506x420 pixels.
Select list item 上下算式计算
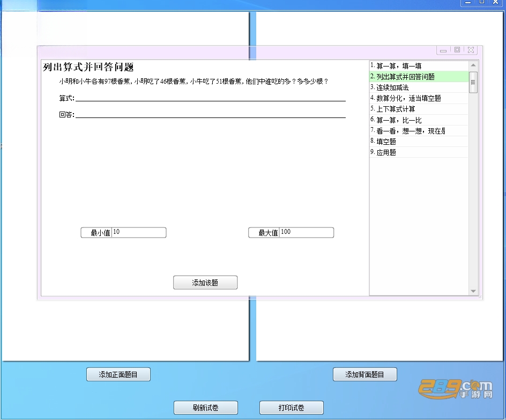[419, 109]
